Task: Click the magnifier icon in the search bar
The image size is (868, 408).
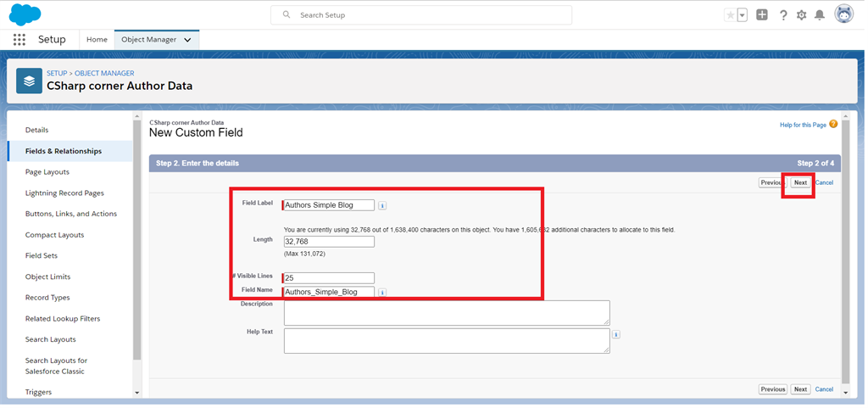Action: pos(287,15)
